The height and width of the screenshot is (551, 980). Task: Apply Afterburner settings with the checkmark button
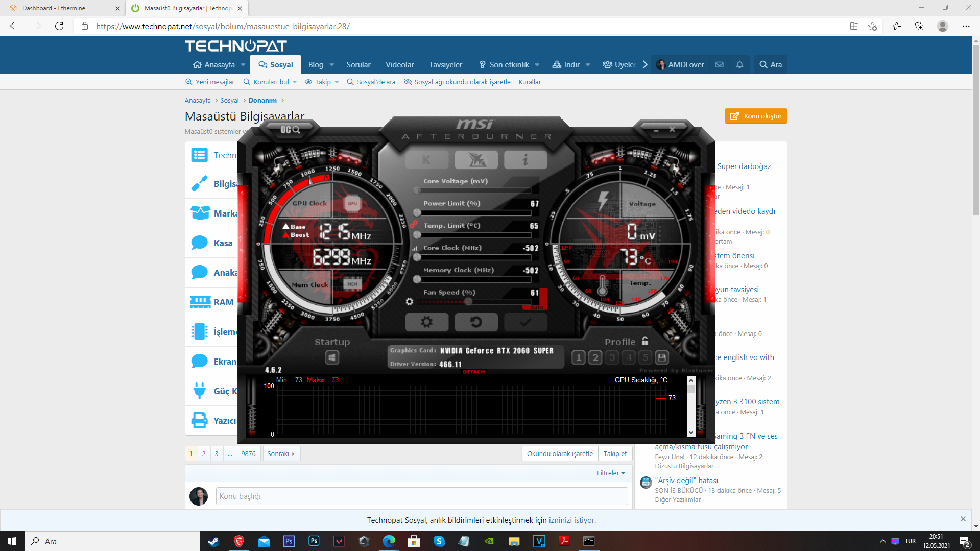[525, 322]
